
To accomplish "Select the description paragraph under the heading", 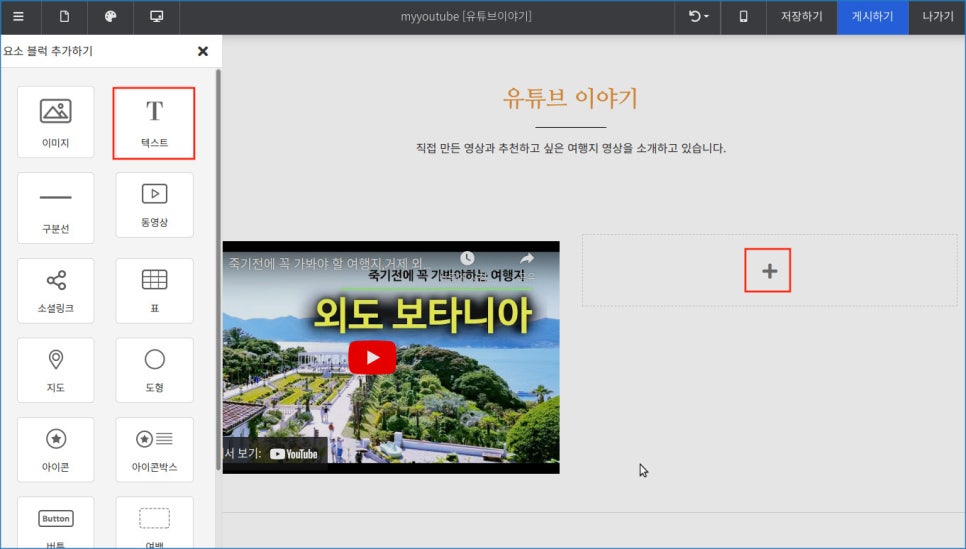I will tap(570, 148).
